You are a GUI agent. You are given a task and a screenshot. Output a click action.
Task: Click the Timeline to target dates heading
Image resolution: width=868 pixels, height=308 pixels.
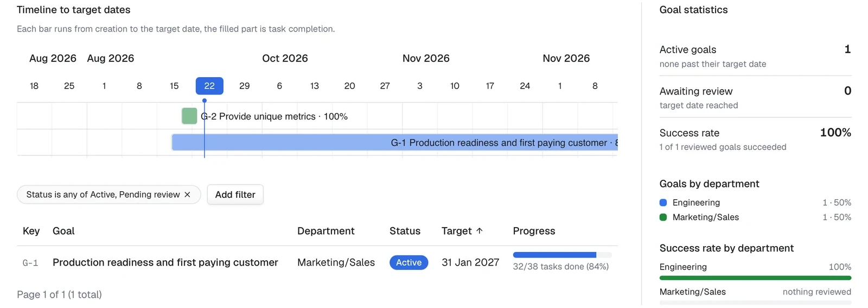[73, 10]
